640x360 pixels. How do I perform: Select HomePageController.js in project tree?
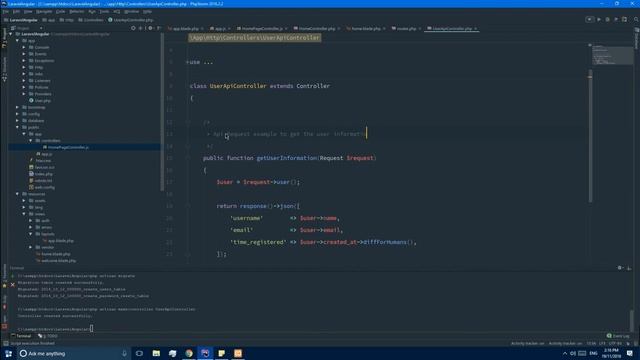pyautogui.click(x=66, y=147)
